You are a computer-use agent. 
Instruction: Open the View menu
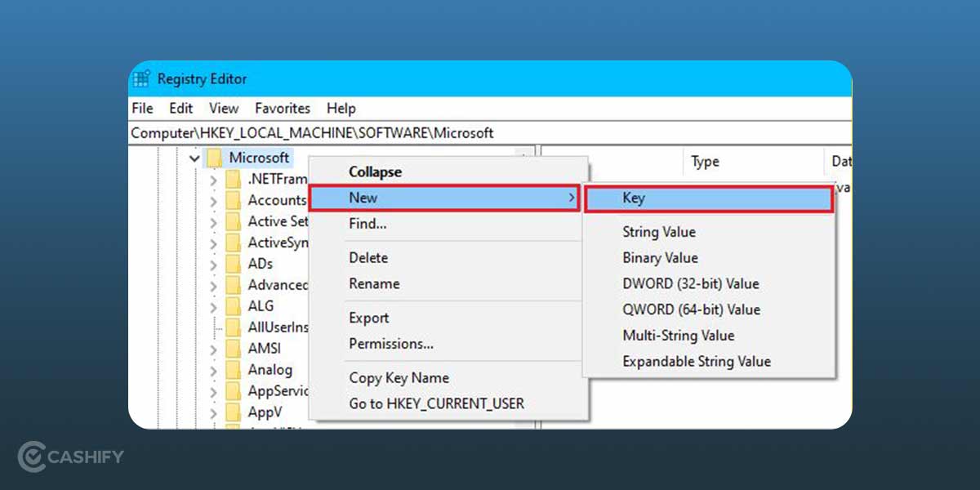pyautogui.click(x=223, y=108)
